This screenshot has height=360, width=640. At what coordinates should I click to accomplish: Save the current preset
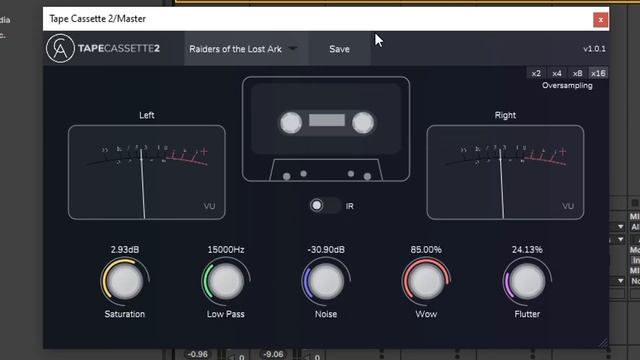pos(339,49)
